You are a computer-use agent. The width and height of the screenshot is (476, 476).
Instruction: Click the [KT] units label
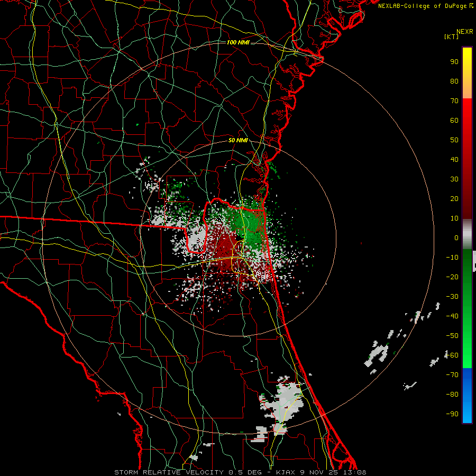point(452,36)
